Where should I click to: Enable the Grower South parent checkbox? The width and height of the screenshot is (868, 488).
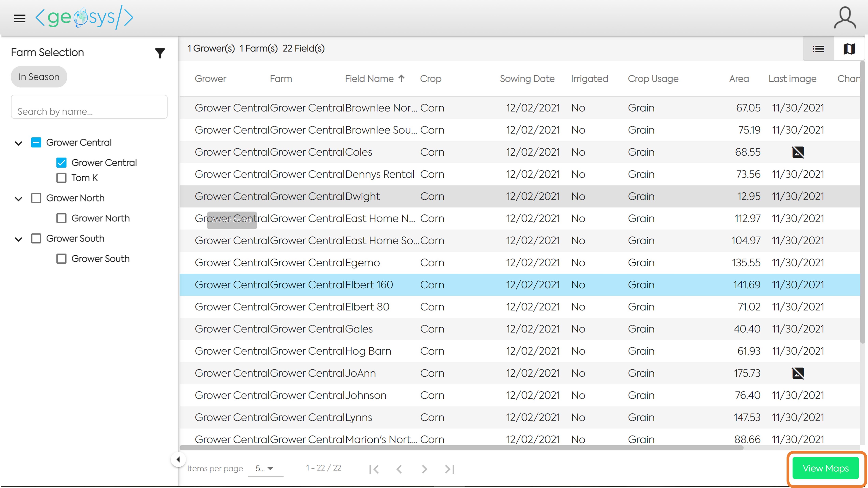(x=36, y=238)
